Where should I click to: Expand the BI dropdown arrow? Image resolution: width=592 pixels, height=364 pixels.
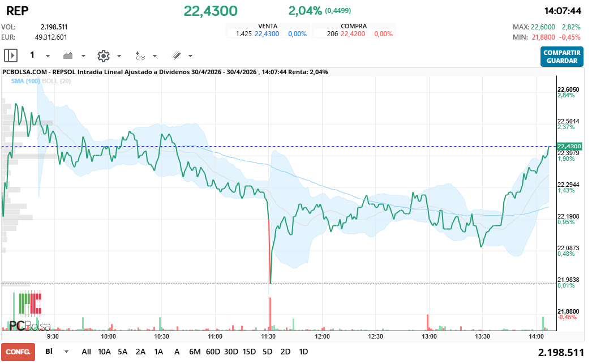pos(66,352)
